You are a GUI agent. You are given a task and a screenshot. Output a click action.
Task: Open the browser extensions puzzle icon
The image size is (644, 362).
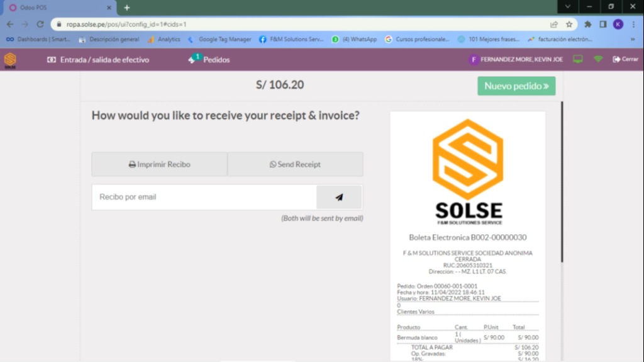click(588, 25)
